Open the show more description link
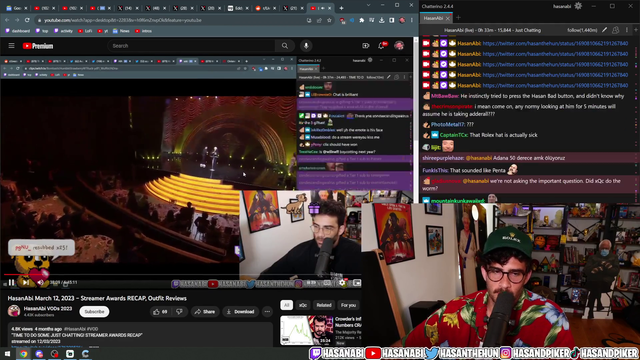Image resolution: width=640 pixels, height=360 pixels. [94, 347]
